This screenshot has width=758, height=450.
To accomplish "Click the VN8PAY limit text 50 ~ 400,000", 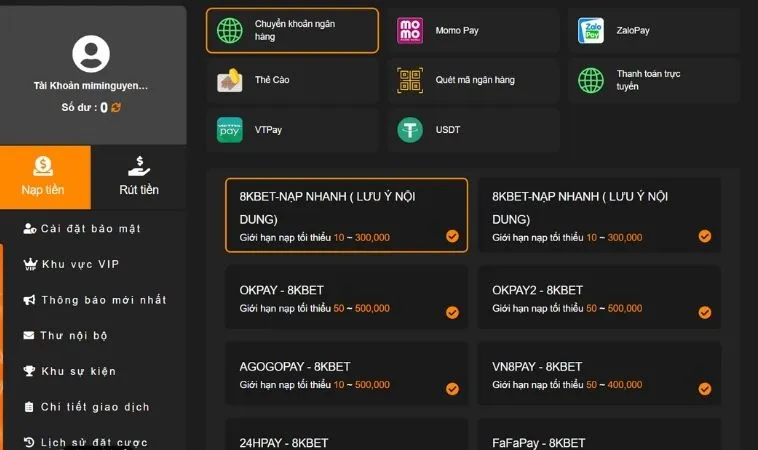I will click(x=614, y=385).
